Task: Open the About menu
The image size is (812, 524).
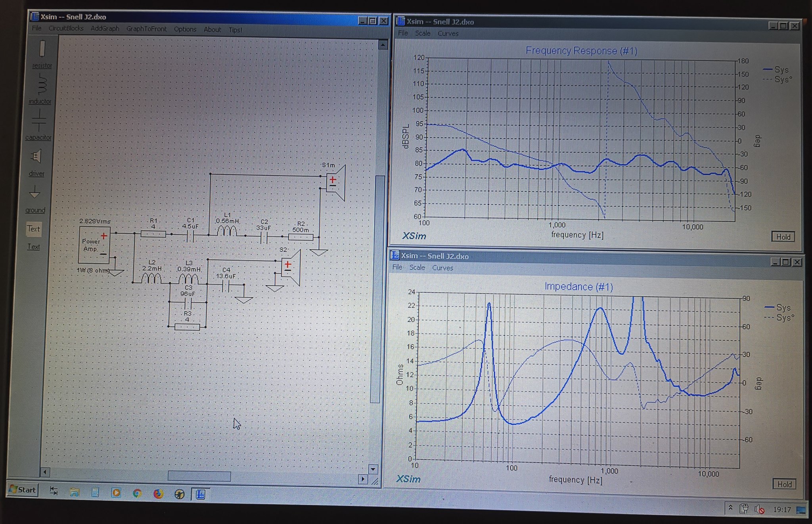Action: click(x=212, y=30)
